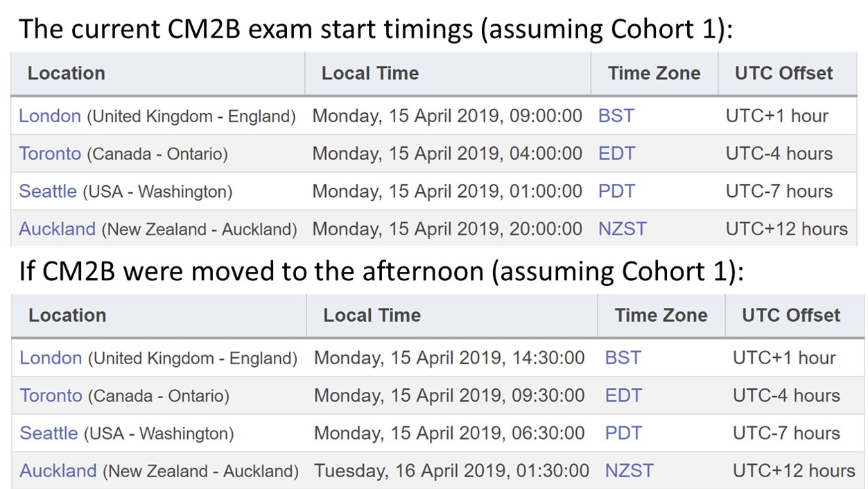
Task: Open the Auckland link in first table
Action: pos(57,228)
